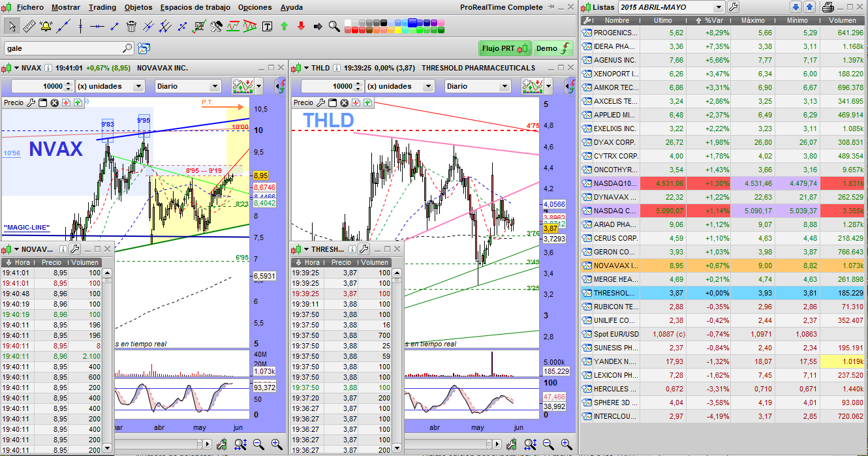The image size is (868, 456).
Task: Open the THLD chart title menu arrow
Action: pos(305,68)
